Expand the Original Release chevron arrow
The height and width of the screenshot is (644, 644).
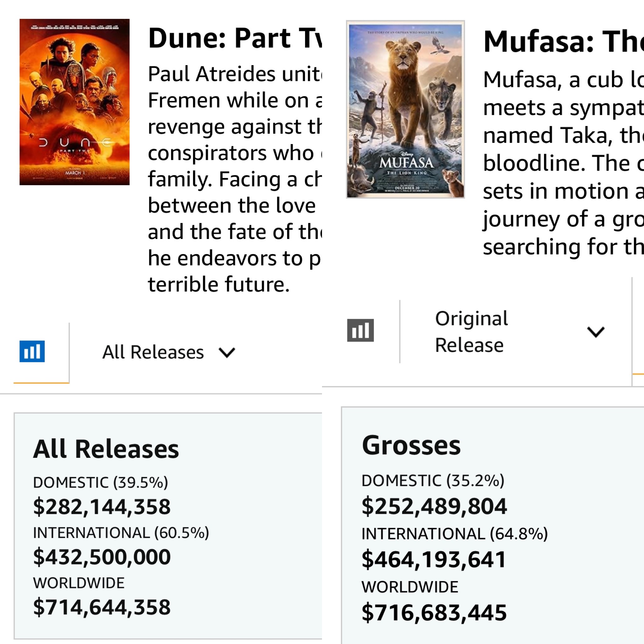tap(596, 332)
